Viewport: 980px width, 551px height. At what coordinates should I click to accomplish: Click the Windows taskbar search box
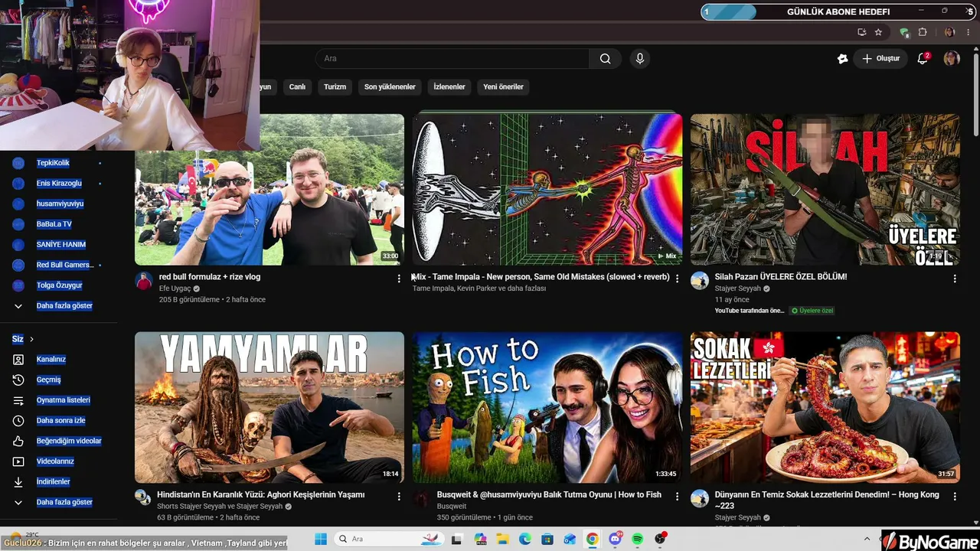(x=389, y=539)
